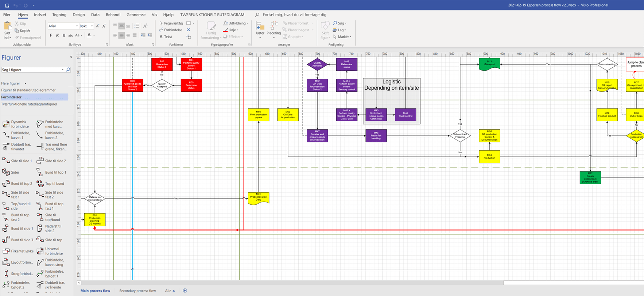Open the Arial font name dropdown

(x=77, y=26)
